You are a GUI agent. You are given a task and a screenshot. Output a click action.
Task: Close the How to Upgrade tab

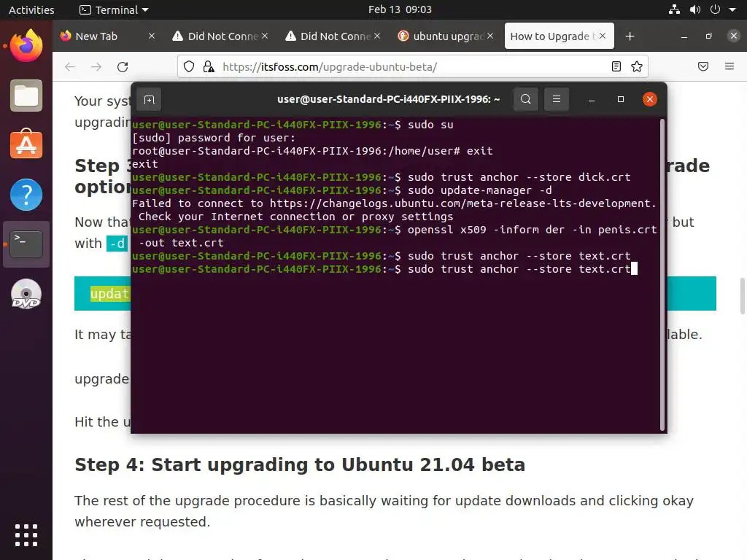603,36
